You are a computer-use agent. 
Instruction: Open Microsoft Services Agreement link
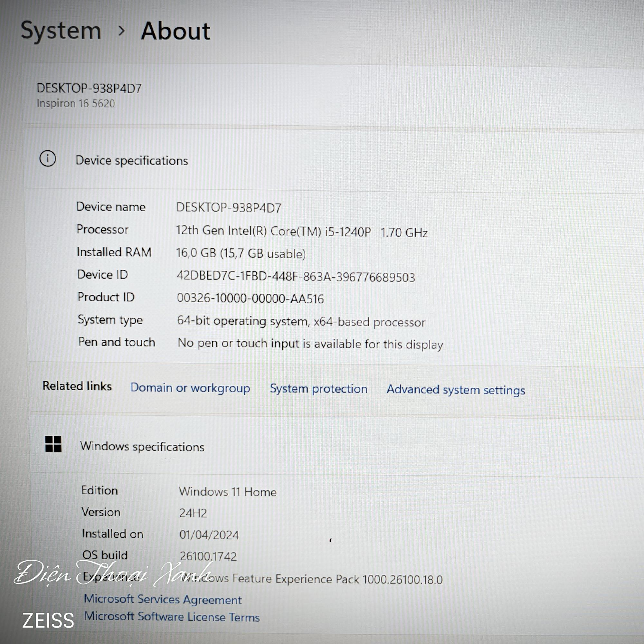pos(163,599)
